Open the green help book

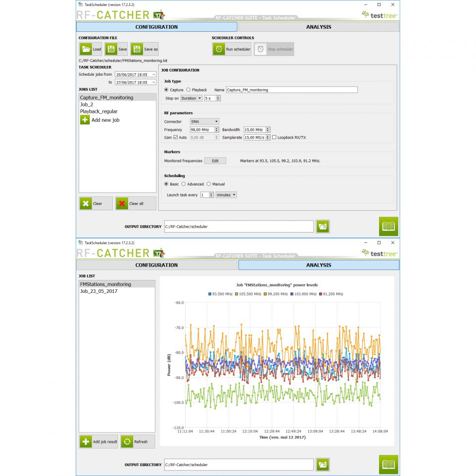(x=388, y=226)
